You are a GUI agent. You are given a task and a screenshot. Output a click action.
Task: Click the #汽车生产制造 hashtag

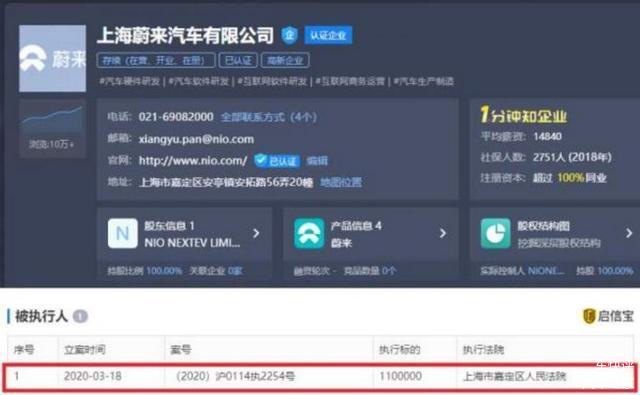point(423,82)
